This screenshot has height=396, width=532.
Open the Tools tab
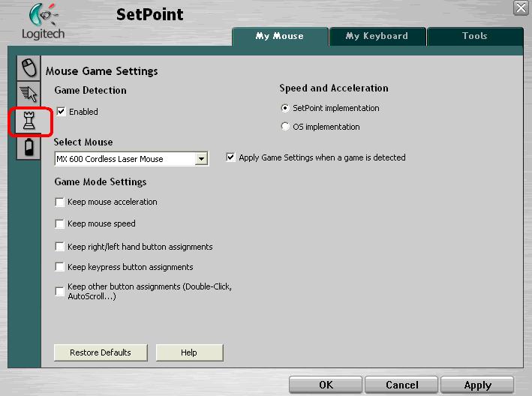click(x=475, y=36)
